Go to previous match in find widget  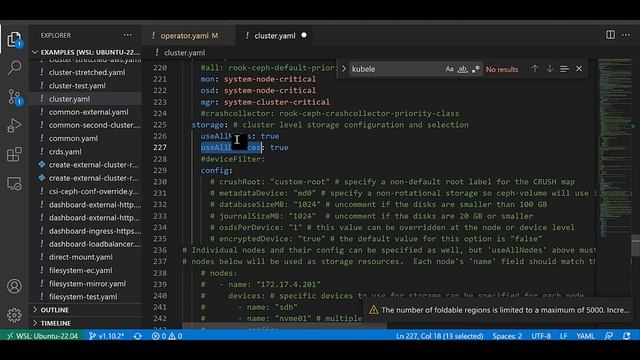[535, 69]
